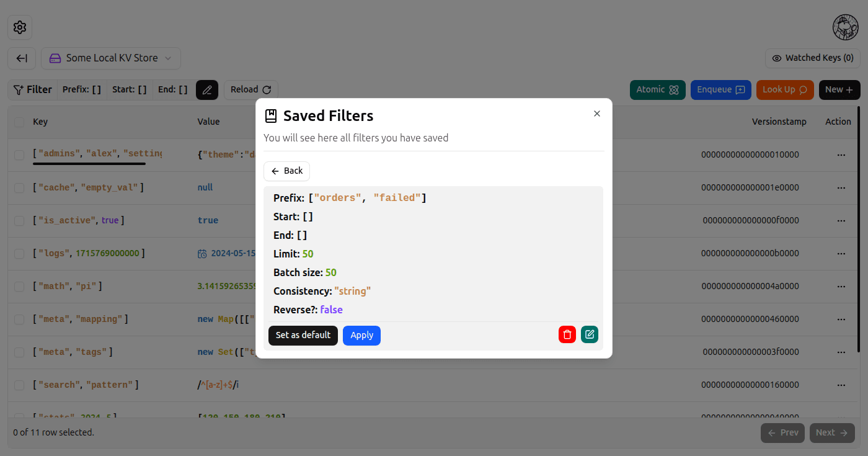Click the ["meta", "tags"] key
868x456 pixels.
73,352
